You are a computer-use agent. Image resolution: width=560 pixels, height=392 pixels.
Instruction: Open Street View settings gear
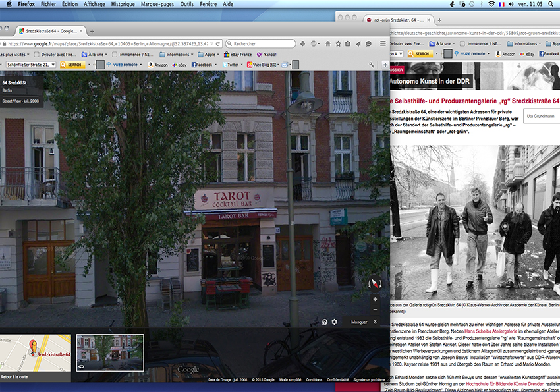[x=334, y=322]
